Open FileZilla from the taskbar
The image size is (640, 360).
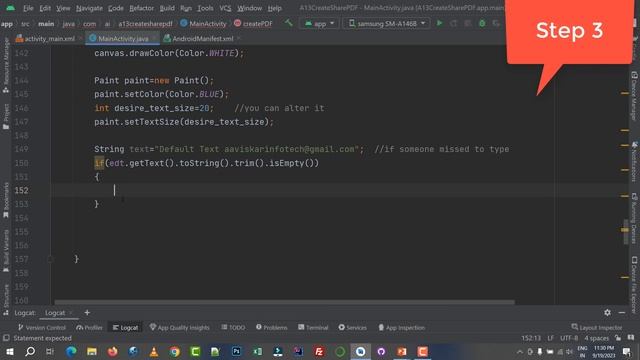[x=319, y=351]
